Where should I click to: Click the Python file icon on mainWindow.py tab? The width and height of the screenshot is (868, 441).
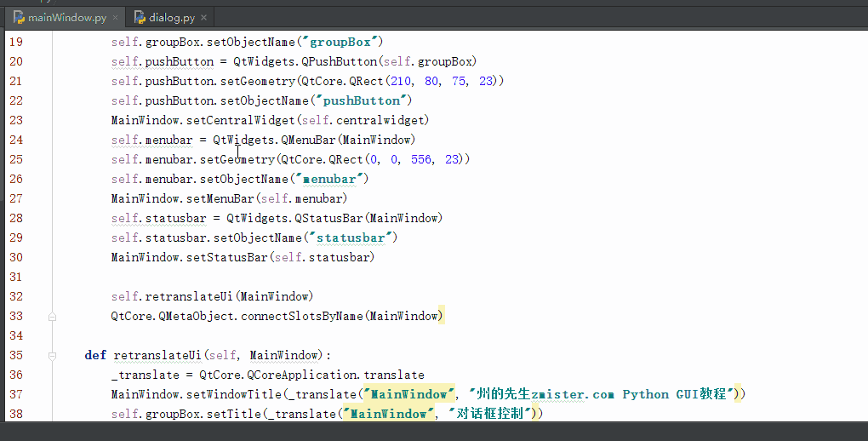point(20,18)
